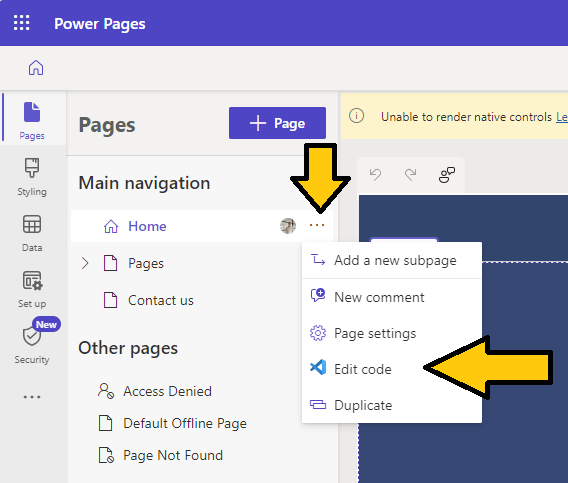Go to the Home icon in breadcrumb bar
The image size is (568, 483).
(x=36, y=68)
